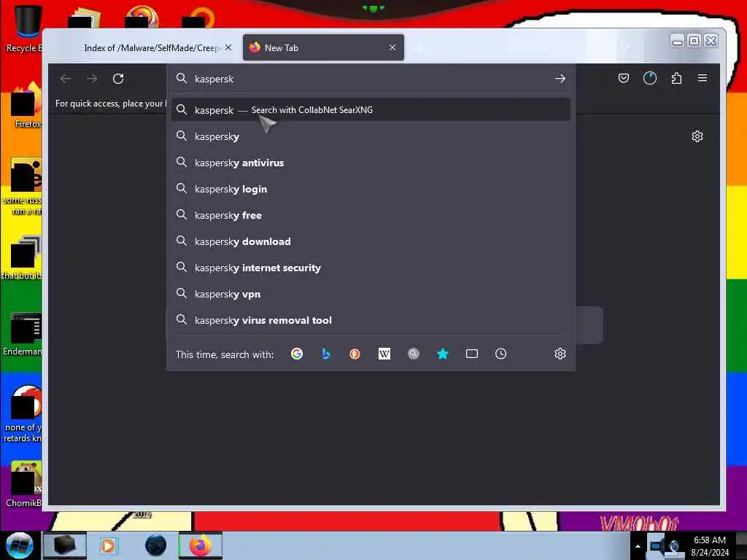The width and height of the screenshot is (747, 560).
Task: Close the Index of /Malware tab
Action: tap(228, 47)
